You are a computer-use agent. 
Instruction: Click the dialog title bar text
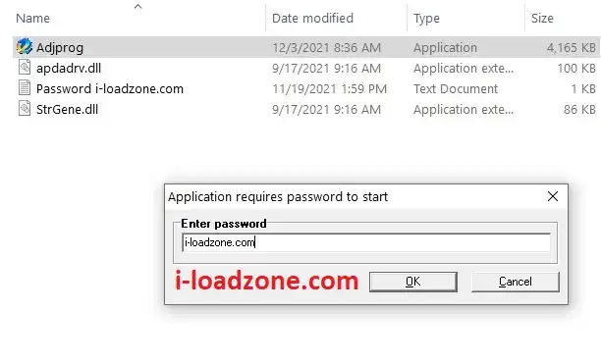coord(278,197)
